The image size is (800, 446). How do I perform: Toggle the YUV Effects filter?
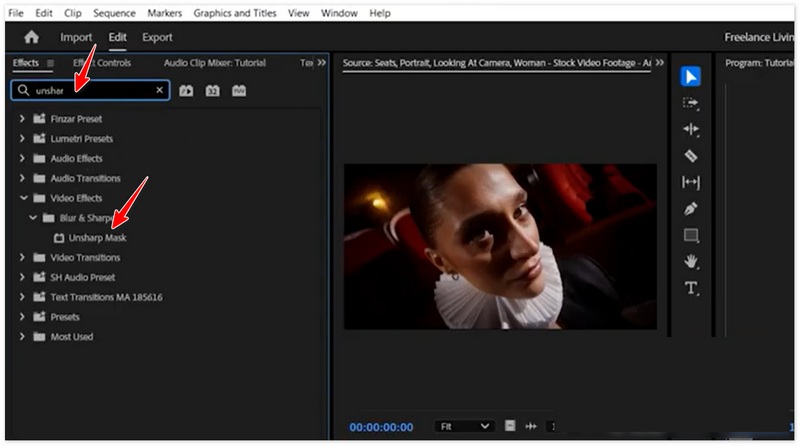pyautogui.click(x=238, y=90)
